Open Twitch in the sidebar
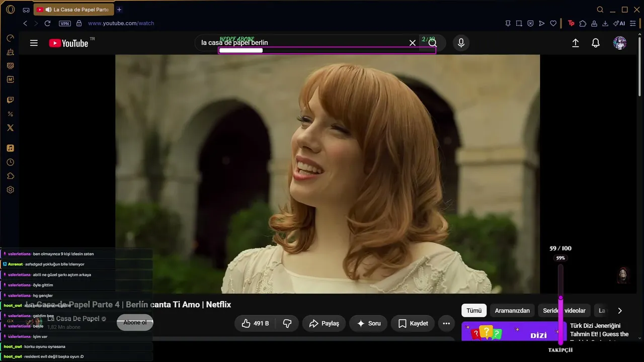The height and width of the screenshot is (362, 644). (10, 100)
